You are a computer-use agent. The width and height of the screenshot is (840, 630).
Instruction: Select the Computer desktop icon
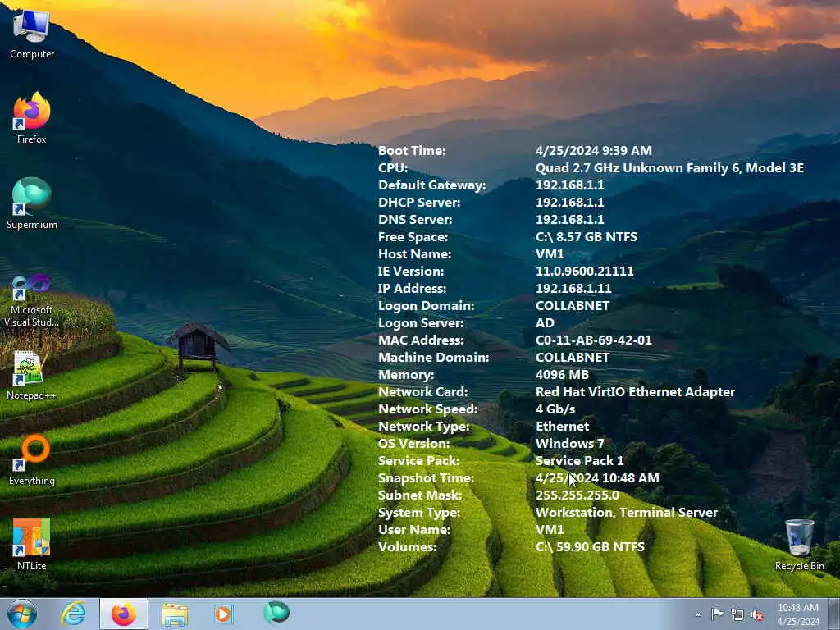32,34
